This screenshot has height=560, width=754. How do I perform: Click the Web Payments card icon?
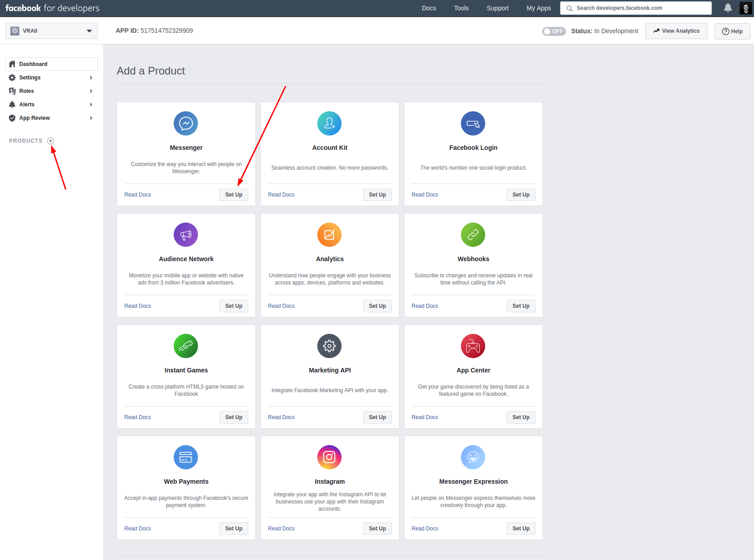(x=186, y=457)
